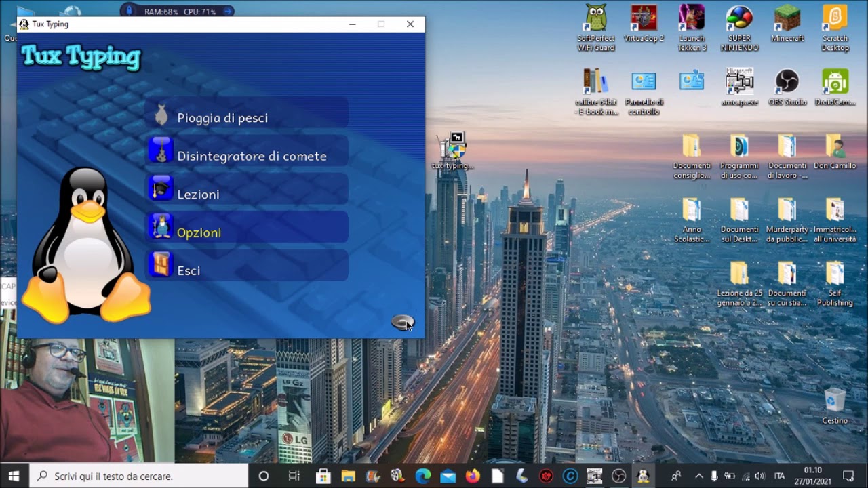
Task: Select Launch Tekken 3 desktop icon
Action: point(692,28)
